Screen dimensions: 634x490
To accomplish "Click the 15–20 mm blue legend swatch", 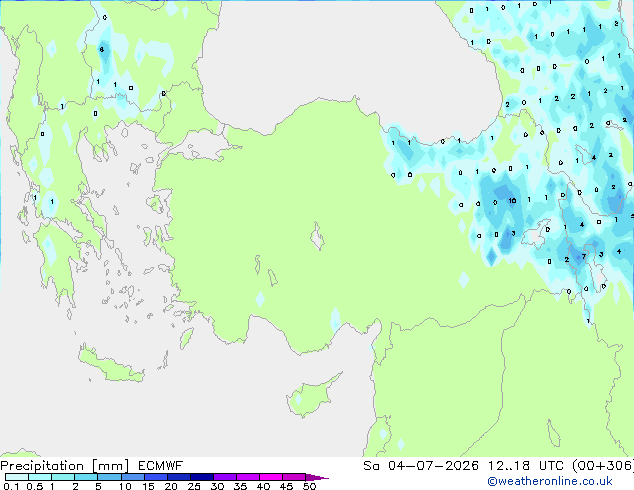I will click(x=156, y=477).
